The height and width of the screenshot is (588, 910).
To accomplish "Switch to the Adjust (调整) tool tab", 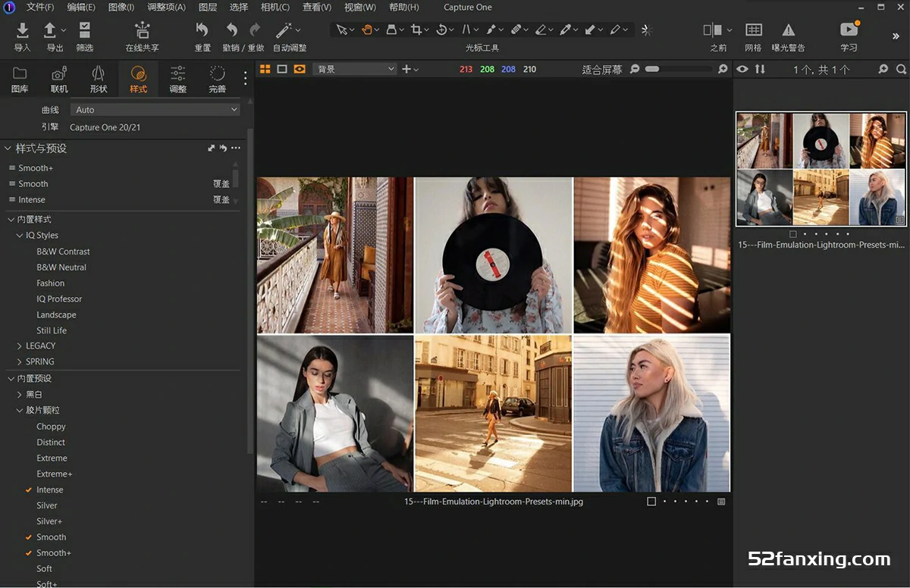I will [x=177, y=79].
